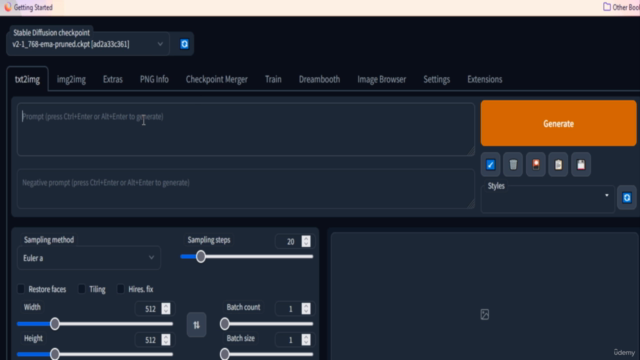
Task: Click the save style floppy icon
Action: tap(581, 164)
